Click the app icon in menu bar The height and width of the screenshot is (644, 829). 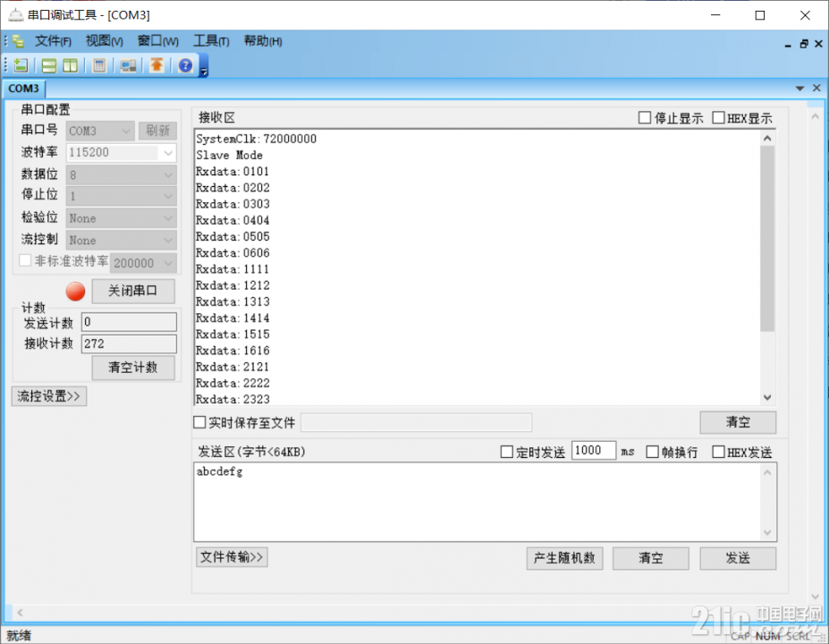[x=18, y=41]
